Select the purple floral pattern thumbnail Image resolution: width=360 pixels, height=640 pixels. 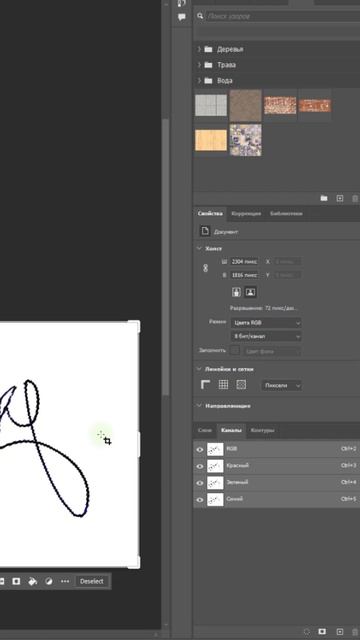click(245, 140)
